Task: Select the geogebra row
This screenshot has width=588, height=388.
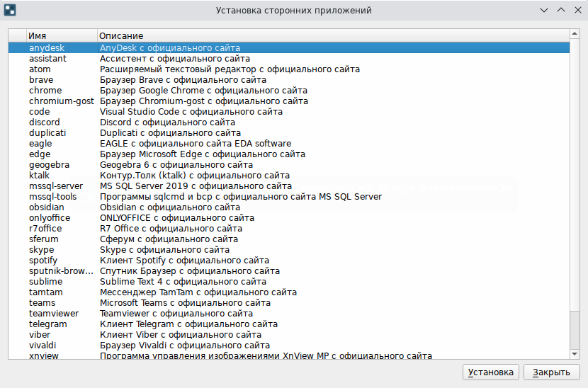Action: [289, 164]
